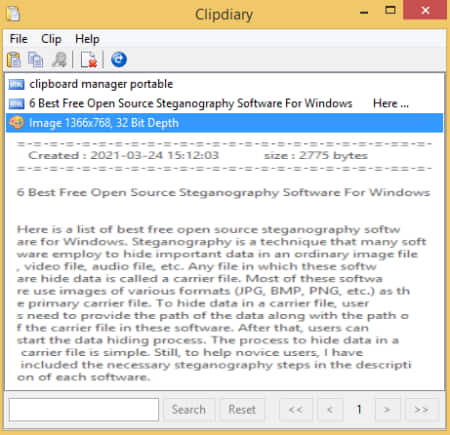Viewport: 450px width, 435px height.
Task: Open the File menu
Action: coord(19,39)
